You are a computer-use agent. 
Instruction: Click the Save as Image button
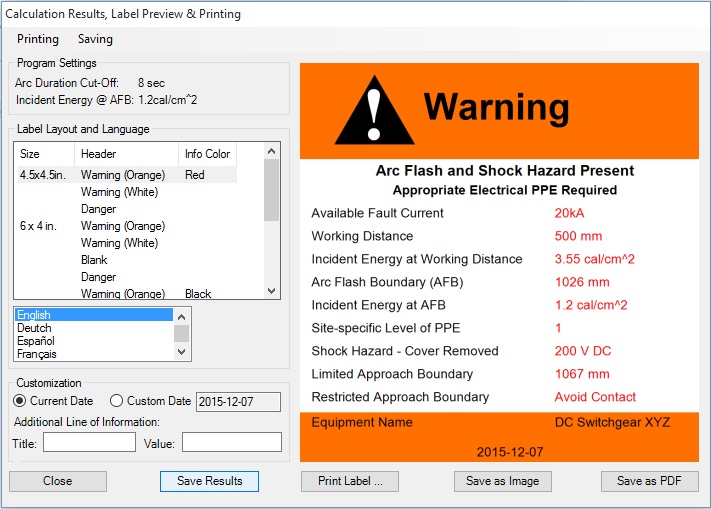point(503,481)
